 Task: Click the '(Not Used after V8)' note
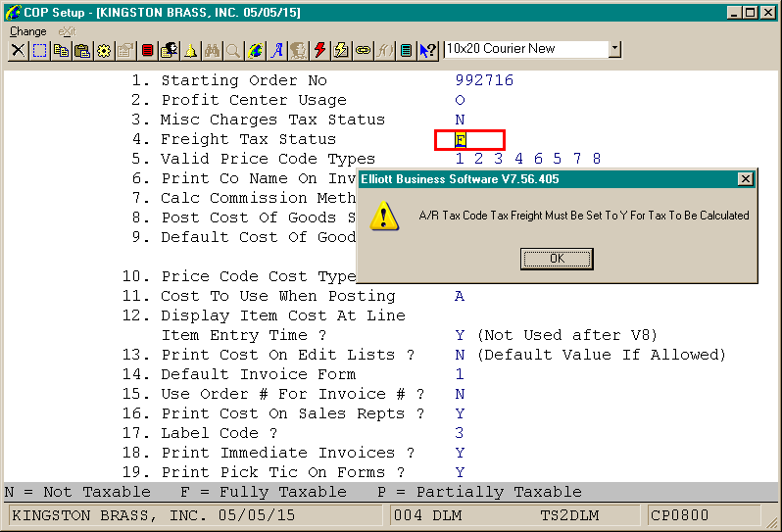click(x=567, y=335)
